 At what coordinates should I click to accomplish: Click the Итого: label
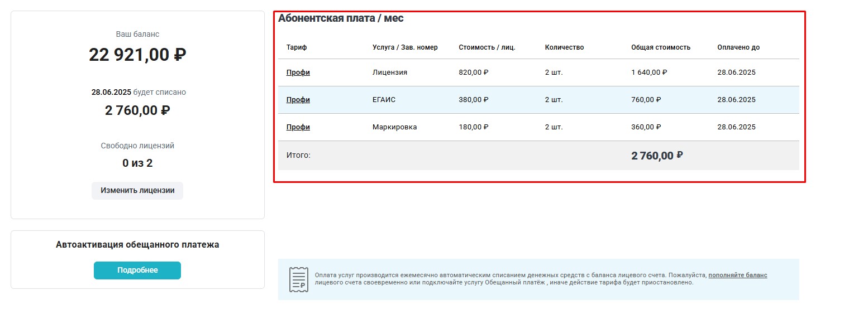(298, 155)
